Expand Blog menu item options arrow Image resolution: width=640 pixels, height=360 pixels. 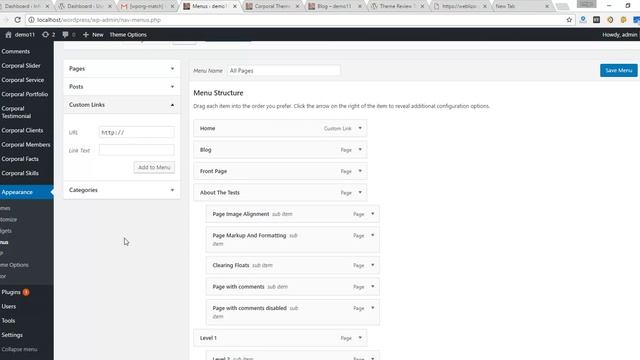[x=360, y=149]
